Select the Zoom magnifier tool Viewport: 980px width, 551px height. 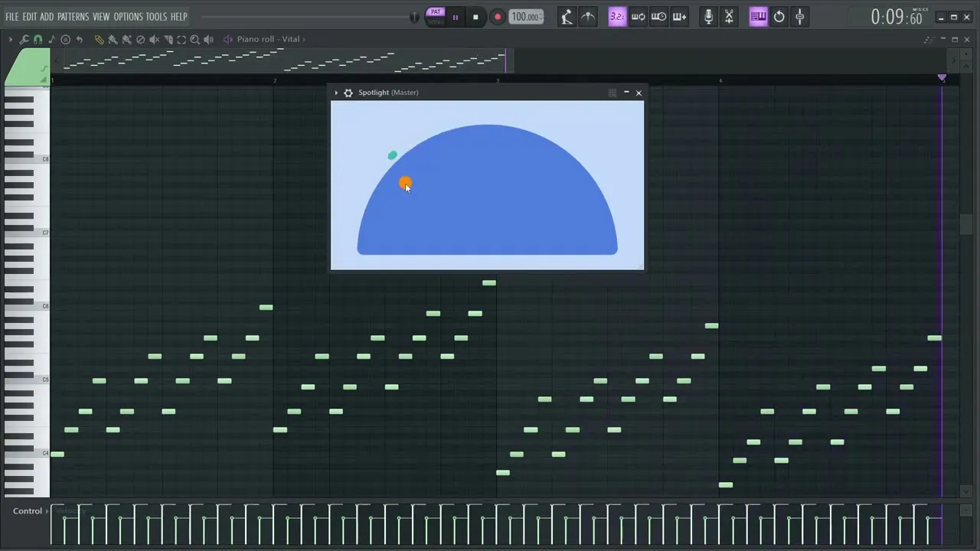coord(194,40)
